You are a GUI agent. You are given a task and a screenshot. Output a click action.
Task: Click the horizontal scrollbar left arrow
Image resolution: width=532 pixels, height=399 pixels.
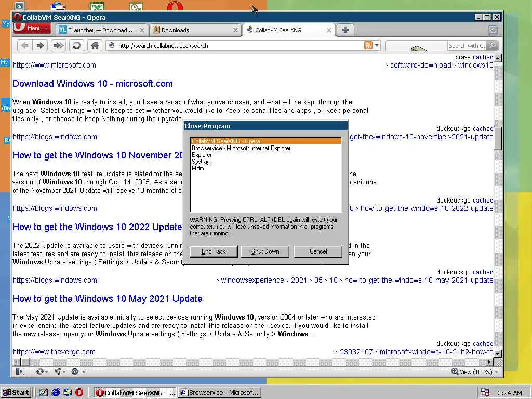tap(16, 362)
